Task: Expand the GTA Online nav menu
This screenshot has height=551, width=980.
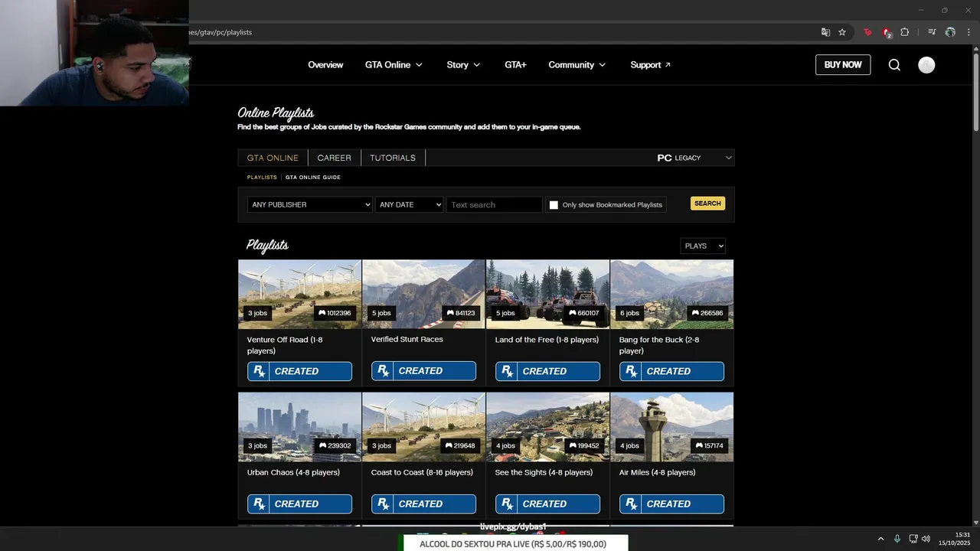Action: pos(394,65)
